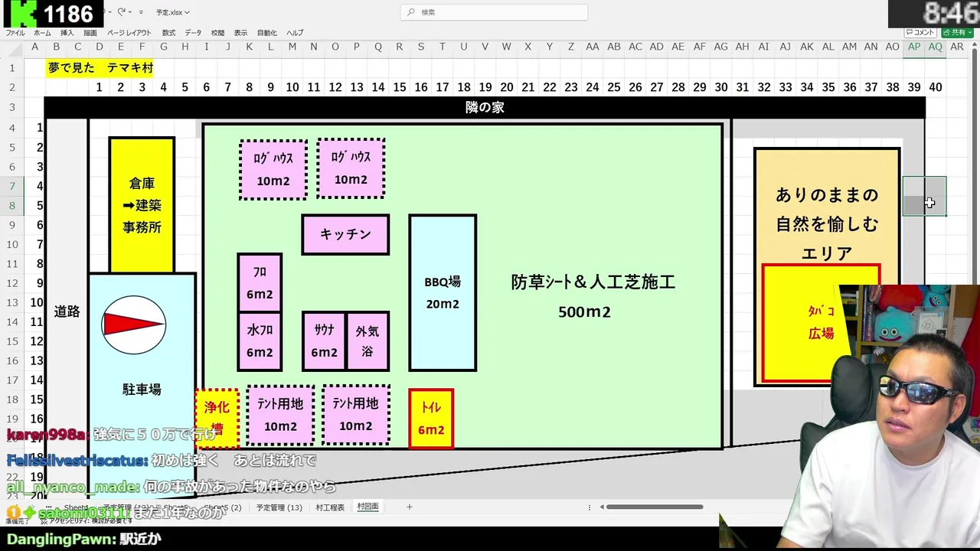Viewport: 980px width, 551px height.
Task: Open the ファイル menu
Action: pos(15,33)
